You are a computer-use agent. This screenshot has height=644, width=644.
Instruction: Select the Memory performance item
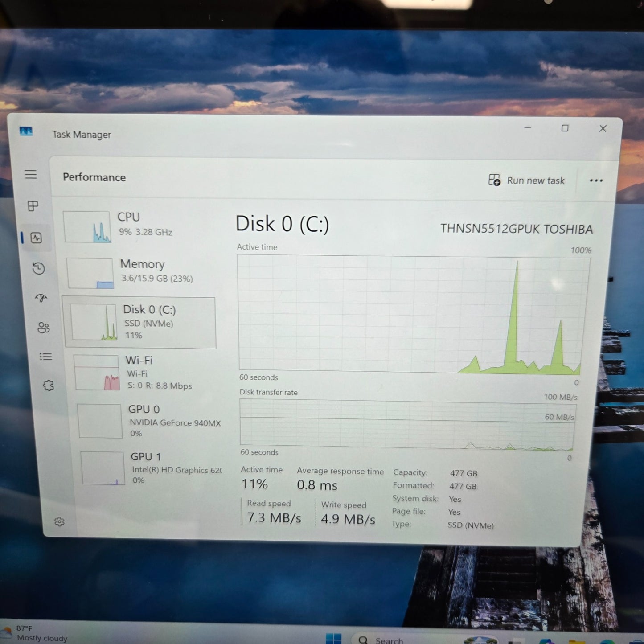[x=139, y=272]
